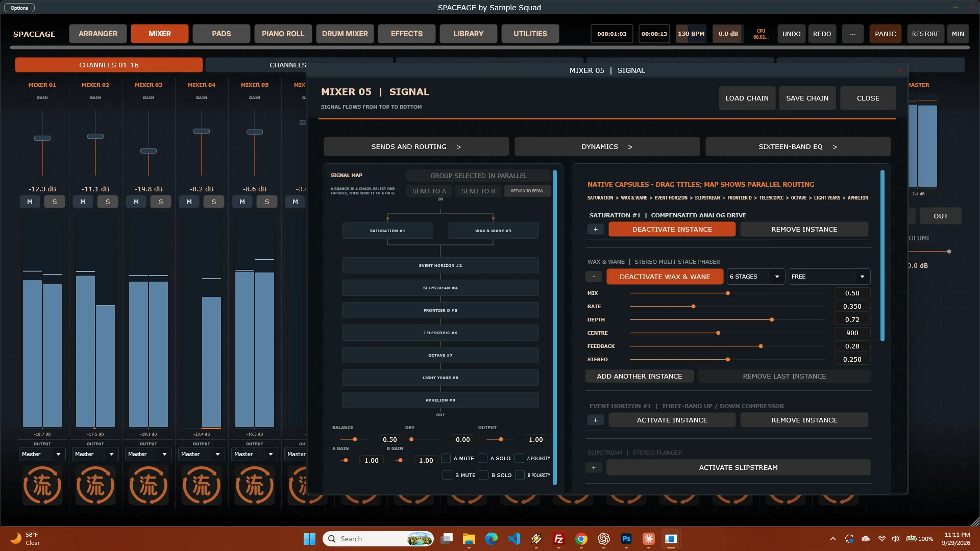Click the Mixer 01 flow logo icon
The width and height of the screenshot is (980, 551).
(42, 485)
